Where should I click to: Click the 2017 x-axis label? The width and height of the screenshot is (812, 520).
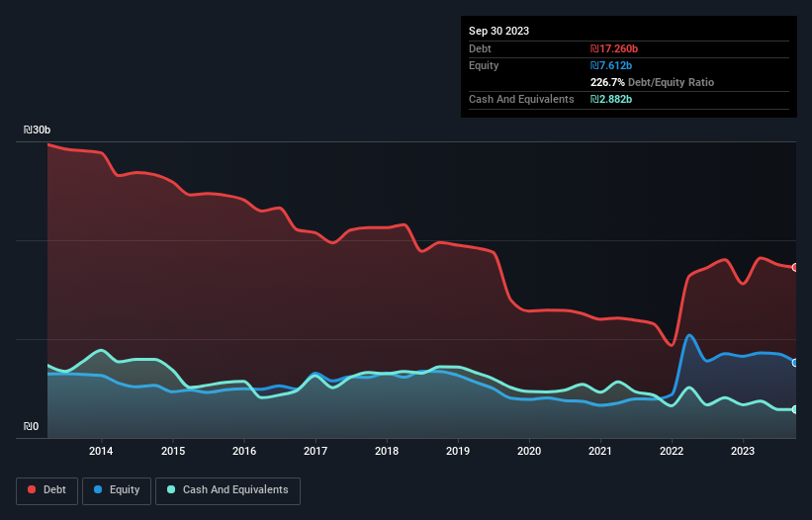[x=316, y=451]
